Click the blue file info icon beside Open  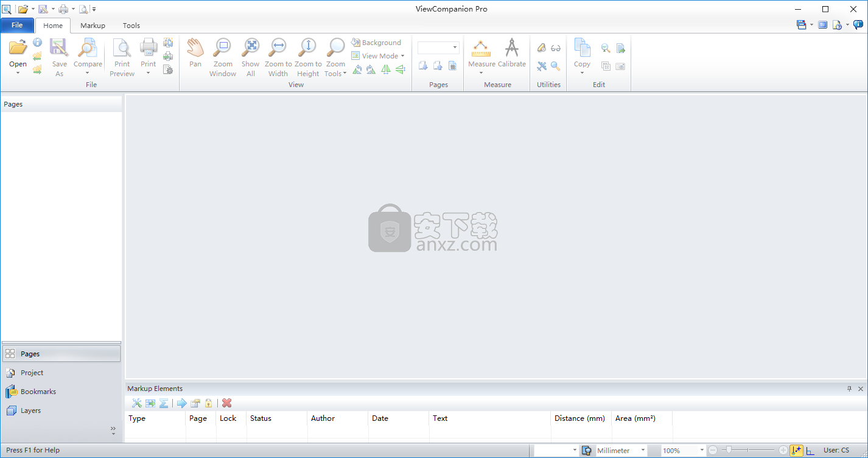[37, 43]
